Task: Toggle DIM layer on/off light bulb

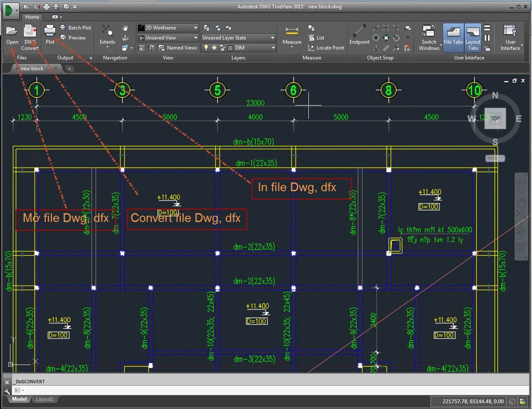Action: click(206, 48)
